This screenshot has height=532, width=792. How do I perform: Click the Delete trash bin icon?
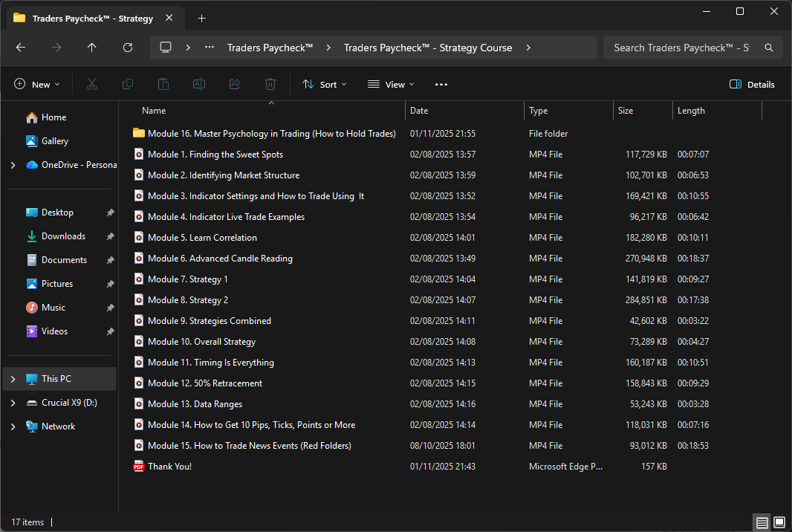pyautogui.click(x=270, y=85)
